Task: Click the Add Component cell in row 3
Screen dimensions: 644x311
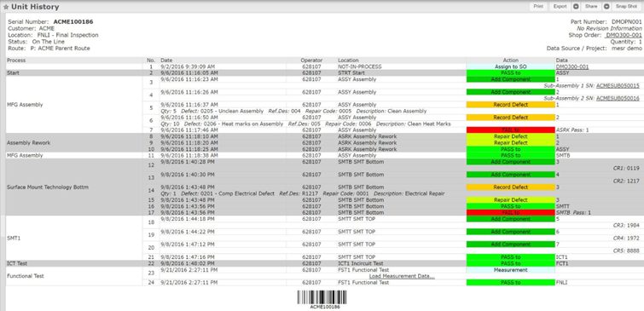Action: (511, 79)
